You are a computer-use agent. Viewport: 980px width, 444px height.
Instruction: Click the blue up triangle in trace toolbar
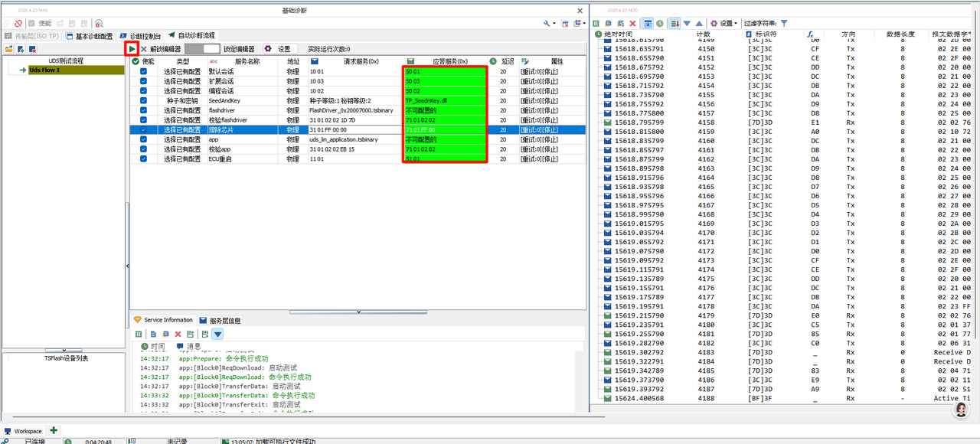698,23
